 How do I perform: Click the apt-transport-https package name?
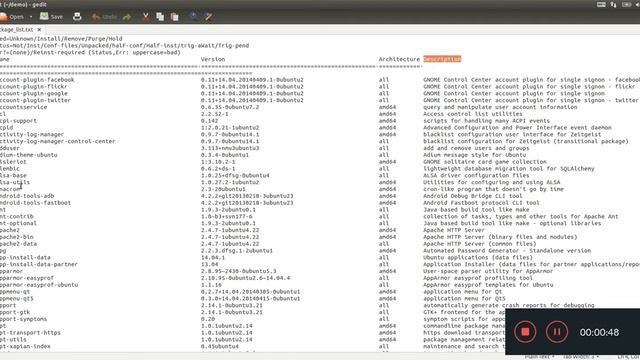[x=30, y=333]
